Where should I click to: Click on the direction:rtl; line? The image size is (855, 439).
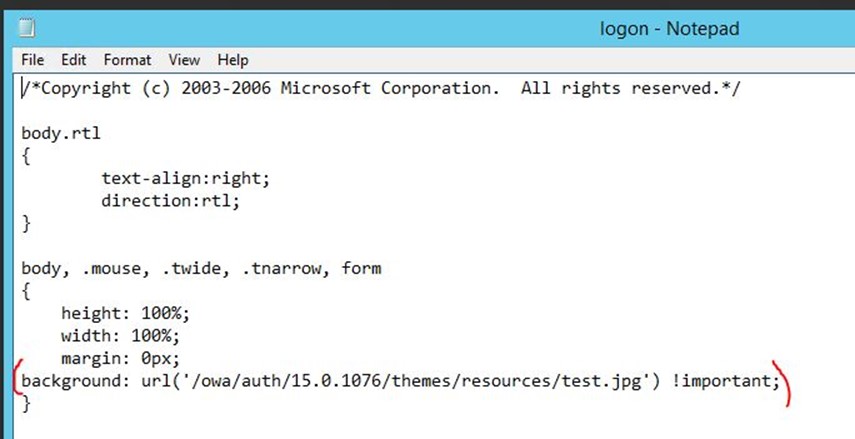coord(170,201)
